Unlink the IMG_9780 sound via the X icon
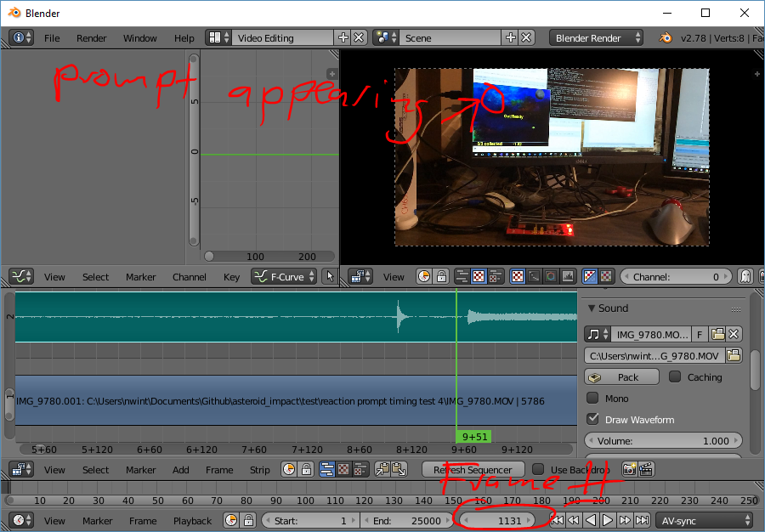Screen dimensions: 765x532 coord(733,334)
